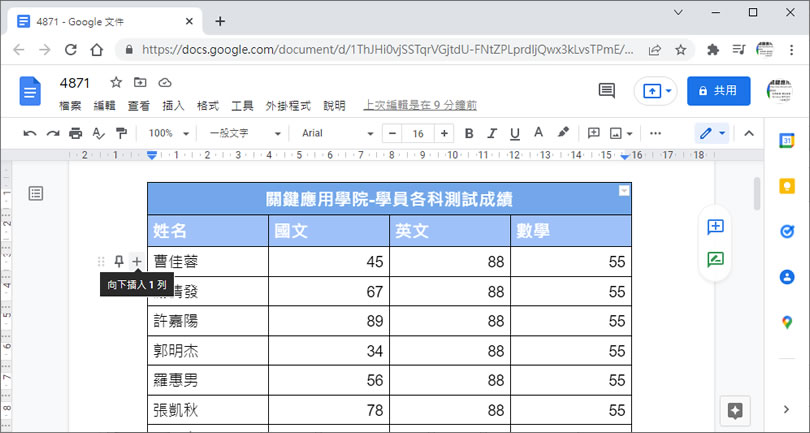Pin header row up to here
The width and height of the screenshot is (810, 433).
click(x=119, y=261)
